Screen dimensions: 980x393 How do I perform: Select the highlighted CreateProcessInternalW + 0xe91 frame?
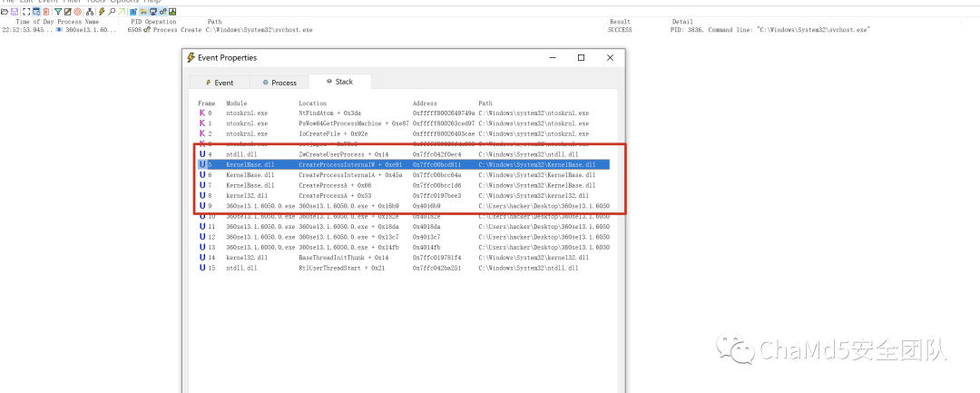click(x=403, y=164)
